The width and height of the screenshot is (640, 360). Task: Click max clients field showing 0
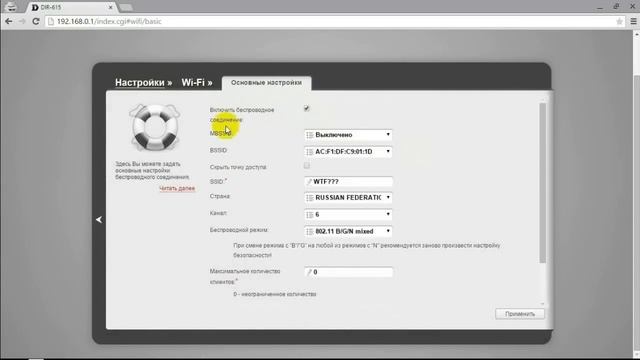pos(348,272)
